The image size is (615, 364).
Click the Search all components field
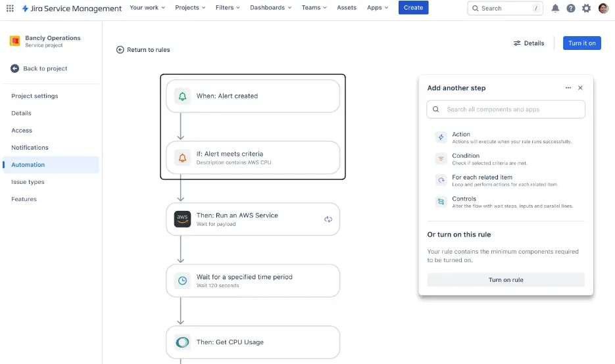(x=506, y=110)
